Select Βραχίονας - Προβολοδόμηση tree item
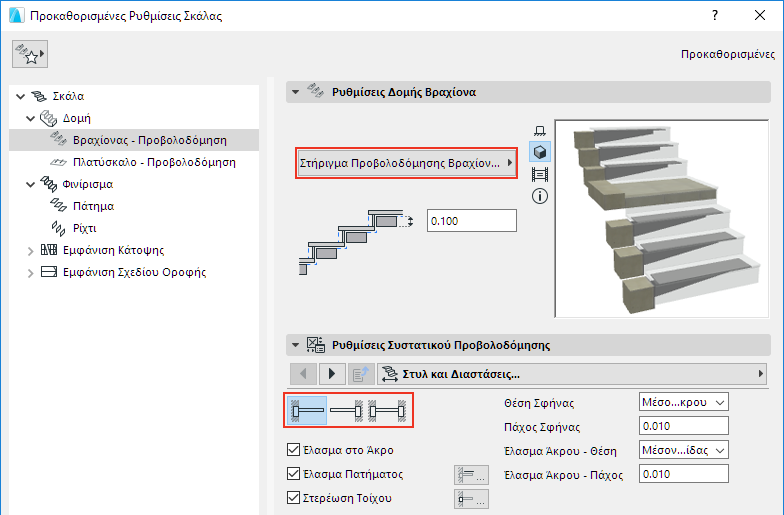Image resolution: width=784 pixels, height=515 pixels. point(134,140)
